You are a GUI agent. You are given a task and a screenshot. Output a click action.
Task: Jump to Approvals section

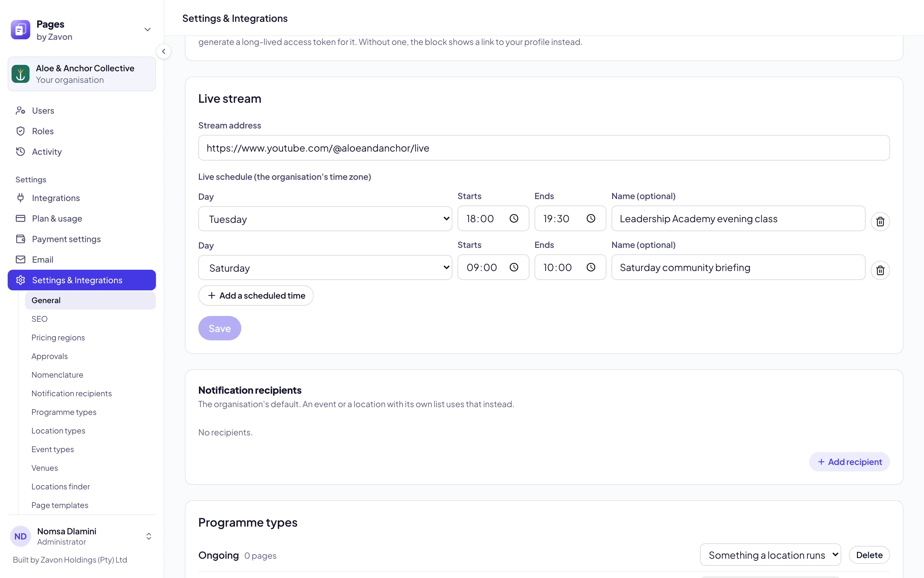tap(90, 356)
